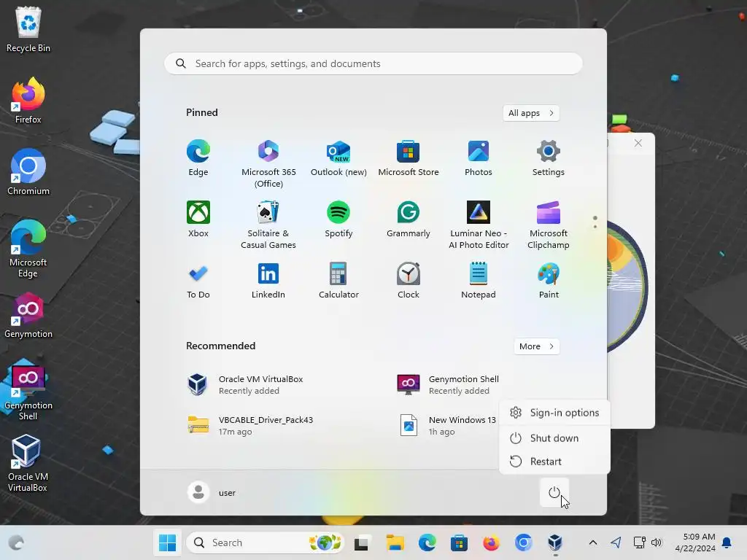
Task: Open Solitaire & Casual Games
Action: click(268, 225)
